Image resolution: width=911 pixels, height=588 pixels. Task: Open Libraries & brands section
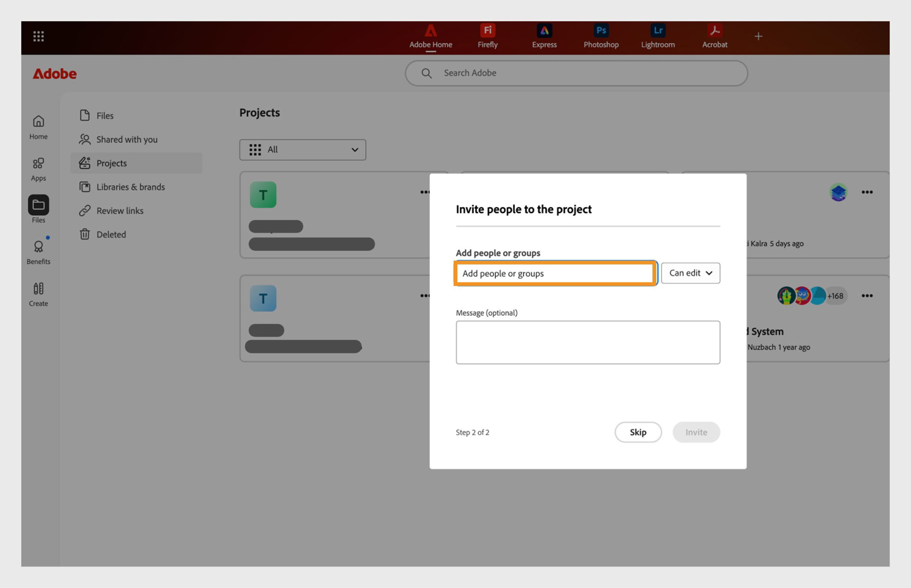pyautogui.click(x=130, y=187)
